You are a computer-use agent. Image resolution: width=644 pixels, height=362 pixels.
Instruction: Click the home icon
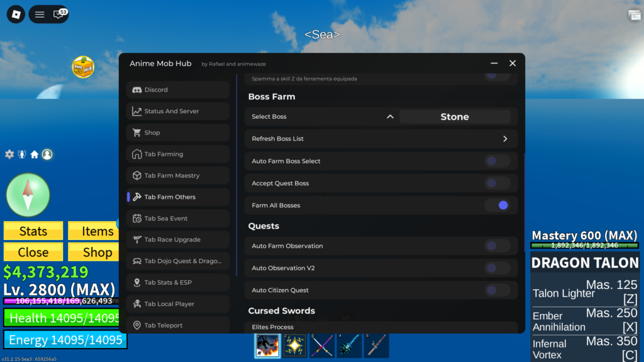(35, 155)
